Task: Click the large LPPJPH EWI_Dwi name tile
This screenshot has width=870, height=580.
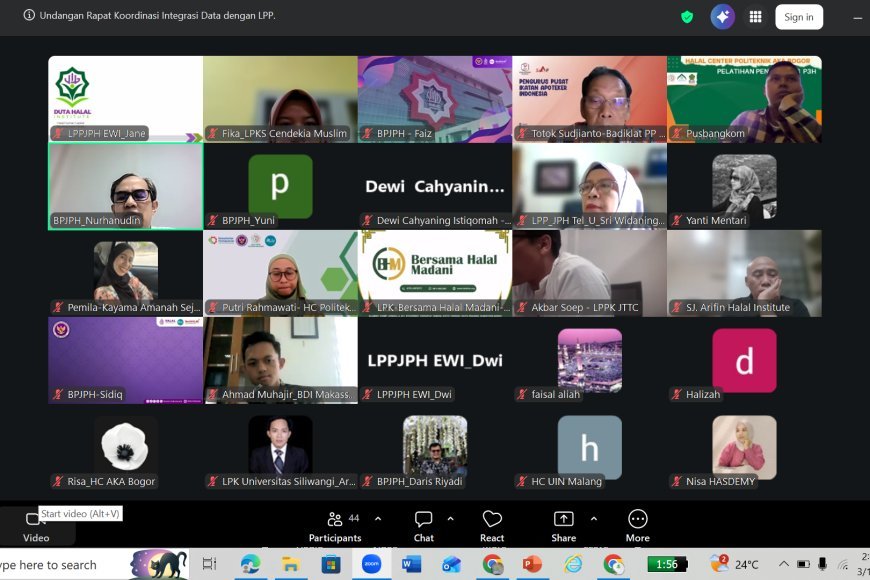Action: click(435, 360)
